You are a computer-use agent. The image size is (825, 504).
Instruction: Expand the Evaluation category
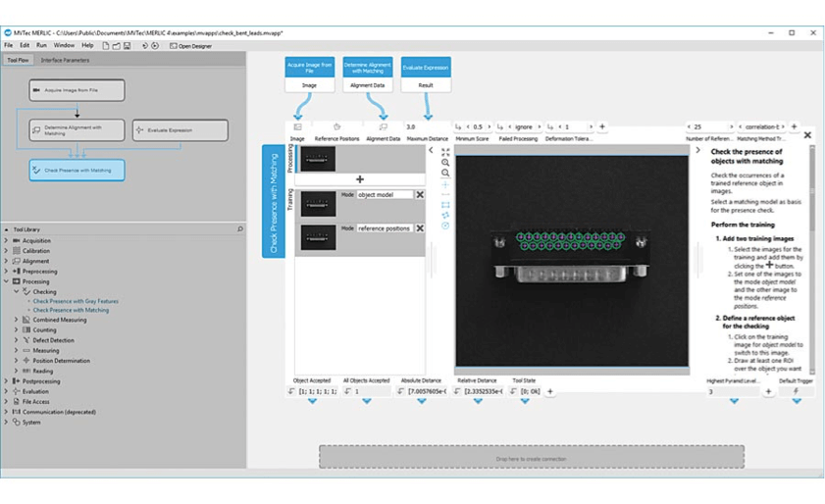click(6, 391)
